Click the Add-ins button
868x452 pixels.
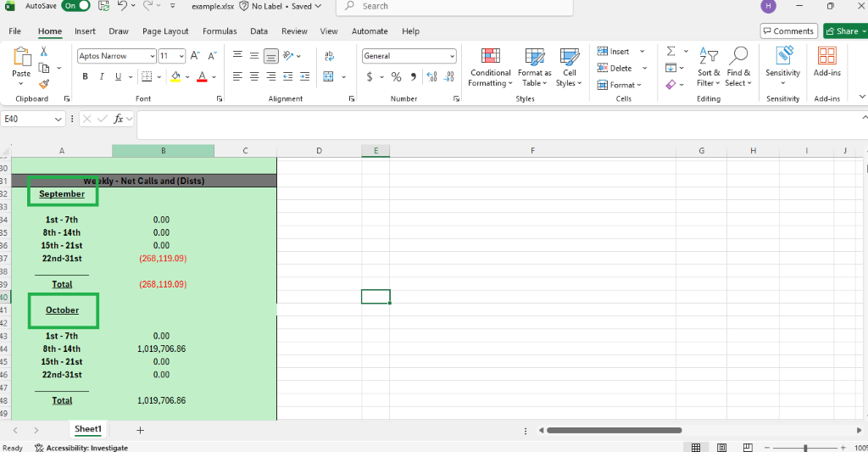pos(827,62)
